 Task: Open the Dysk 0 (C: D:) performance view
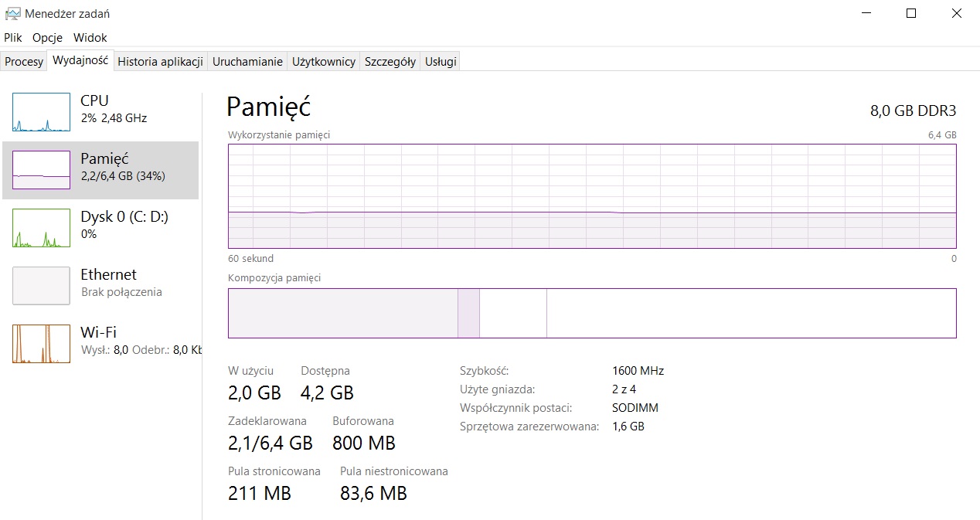(124, 224)
